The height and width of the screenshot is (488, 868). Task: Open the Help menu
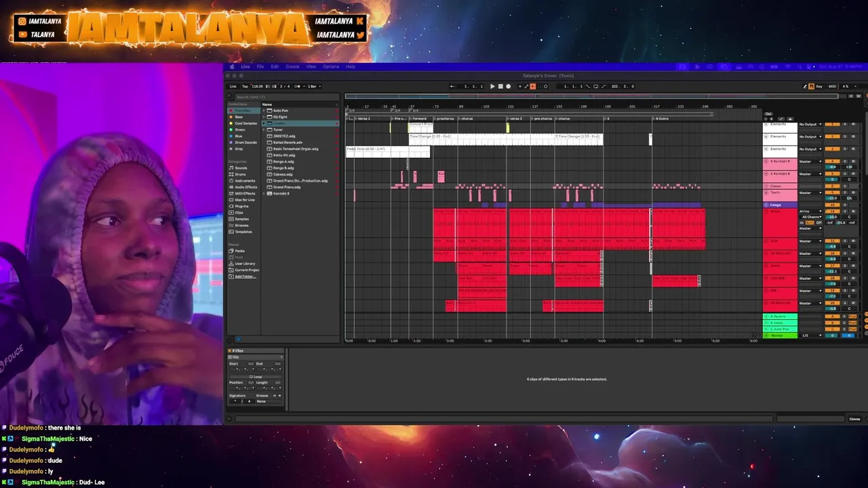click(x=351, y=66)
